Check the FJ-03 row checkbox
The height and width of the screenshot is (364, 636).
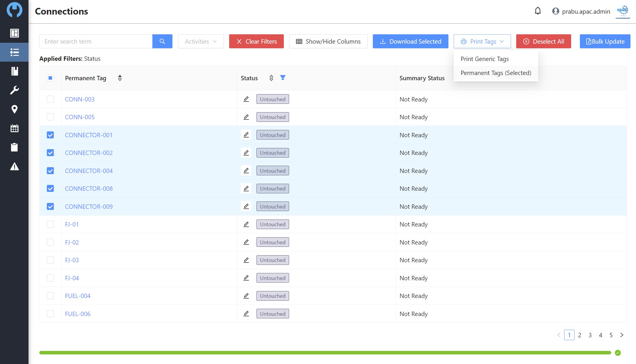pos(50,260)
